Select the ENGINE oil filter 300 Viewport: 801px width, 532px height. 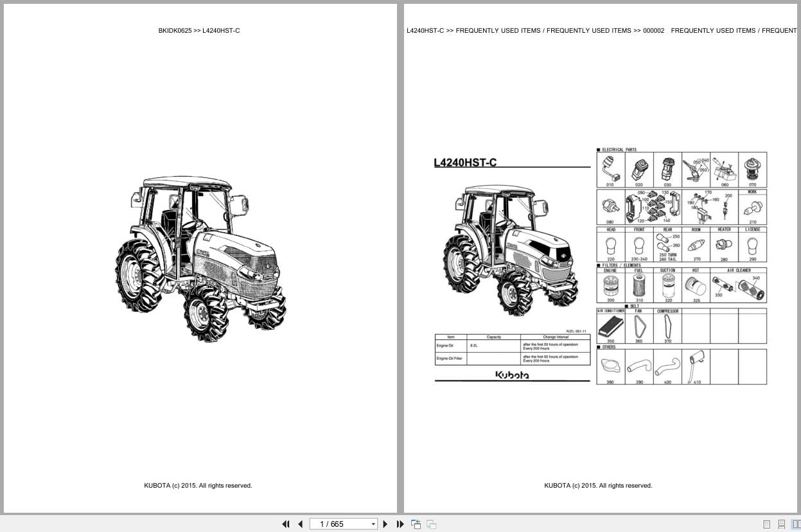point(610,286)
